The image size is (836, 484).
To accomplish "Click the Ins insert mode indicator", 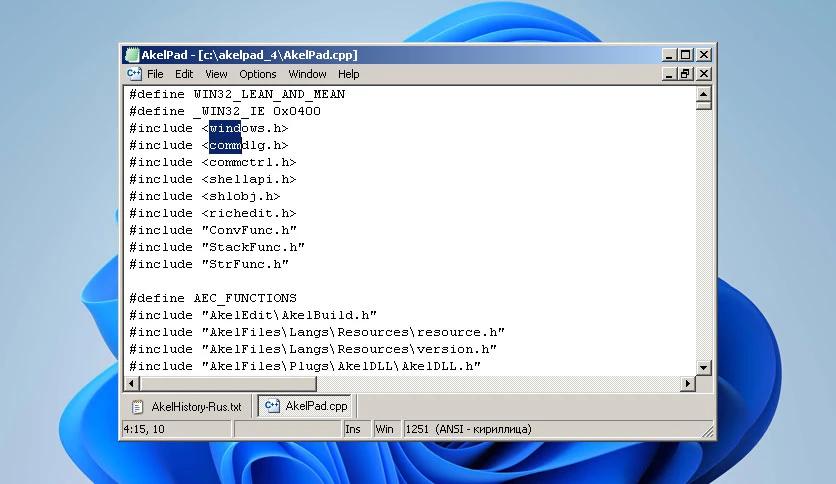I will [x=356, y=429].
